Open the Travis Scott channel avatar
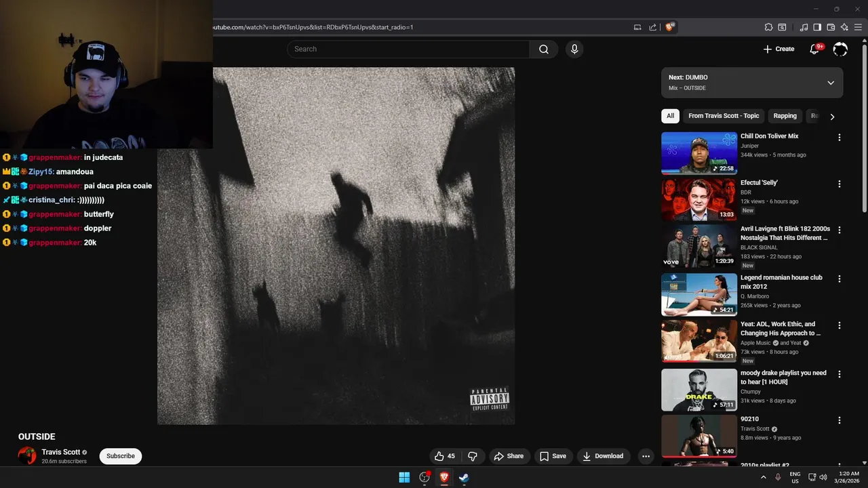The image size is (868, 488). pos(27,456)
